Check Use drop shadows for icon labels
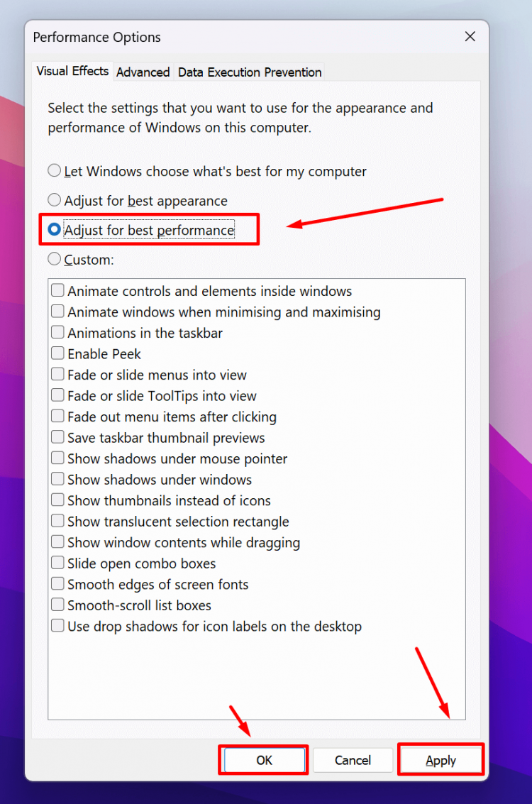532x804 pixels. tap(57, 626)
